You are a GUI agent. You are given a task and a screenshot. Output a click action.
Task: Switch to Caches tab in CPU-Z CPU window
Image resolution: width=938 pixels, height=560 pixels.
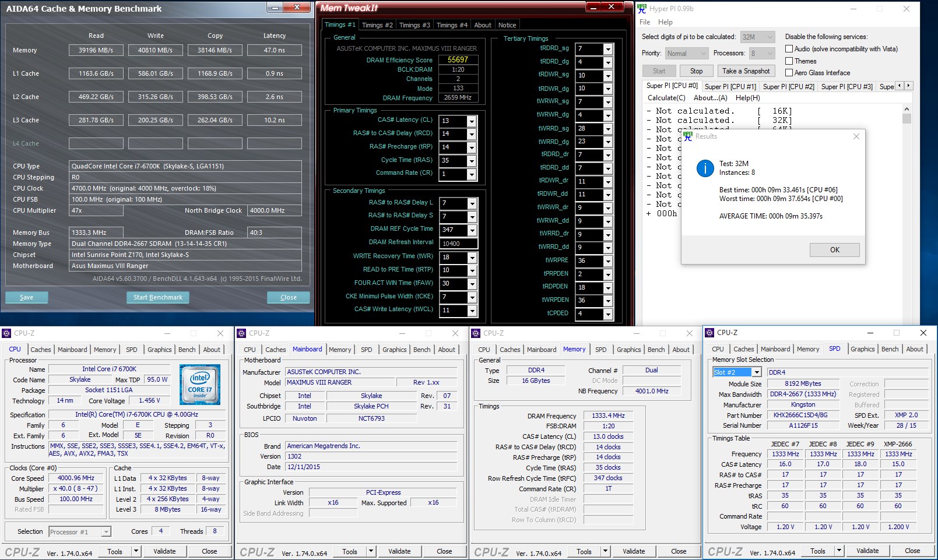point(41,350)
